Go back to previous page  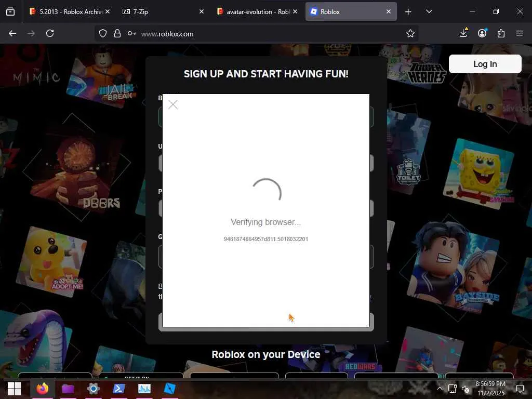[12, 33]
